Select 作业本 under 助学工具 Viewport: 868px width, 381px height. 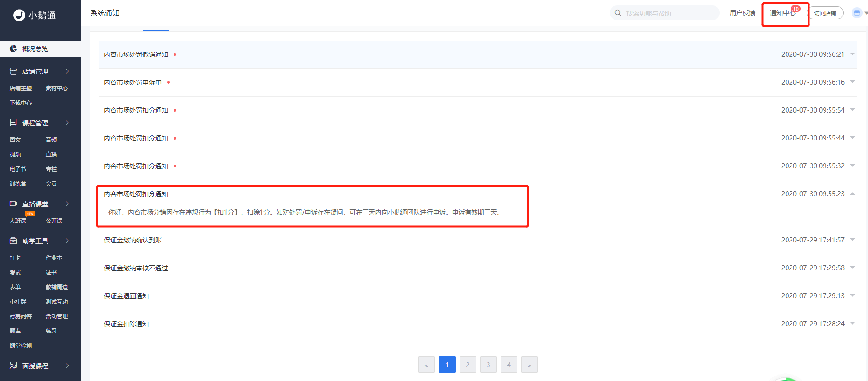(x=54, y=258)
